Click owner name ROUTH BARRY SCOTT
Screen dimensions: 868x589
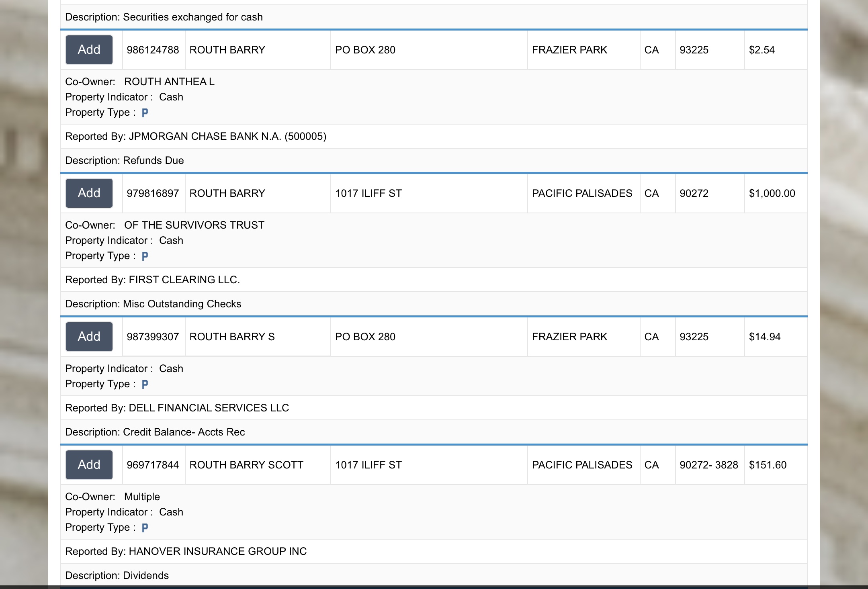pos(246,465)
